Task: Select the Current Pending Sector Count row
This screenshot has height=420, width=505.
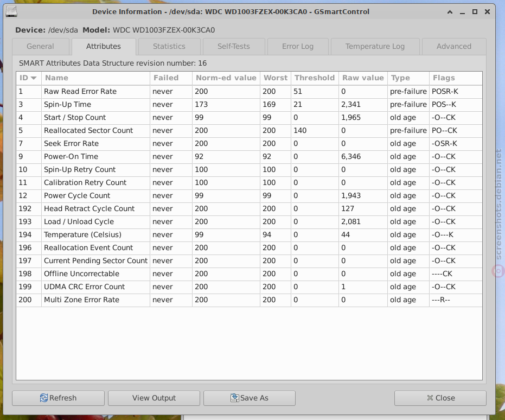Action: (250, 261)
